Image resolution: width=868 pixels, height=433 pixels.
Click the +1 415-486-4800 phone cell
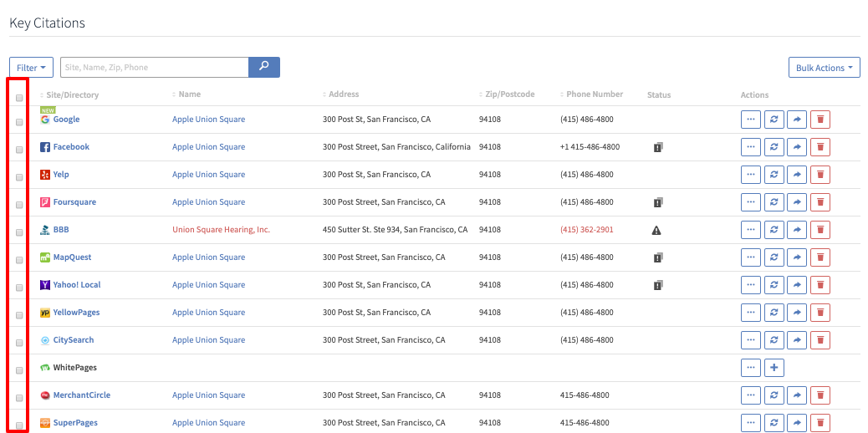(x=590, y=147)
